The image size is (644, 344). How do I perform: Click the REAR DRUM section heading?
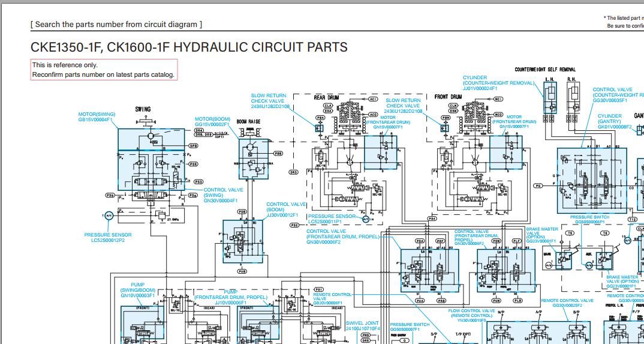327,97
